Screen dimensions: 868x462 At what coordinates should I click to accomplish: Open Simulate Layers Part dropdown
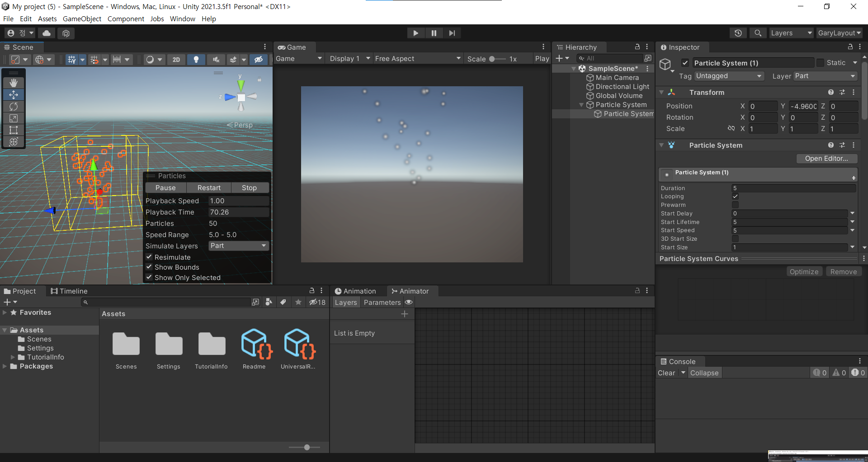point(239,246)
